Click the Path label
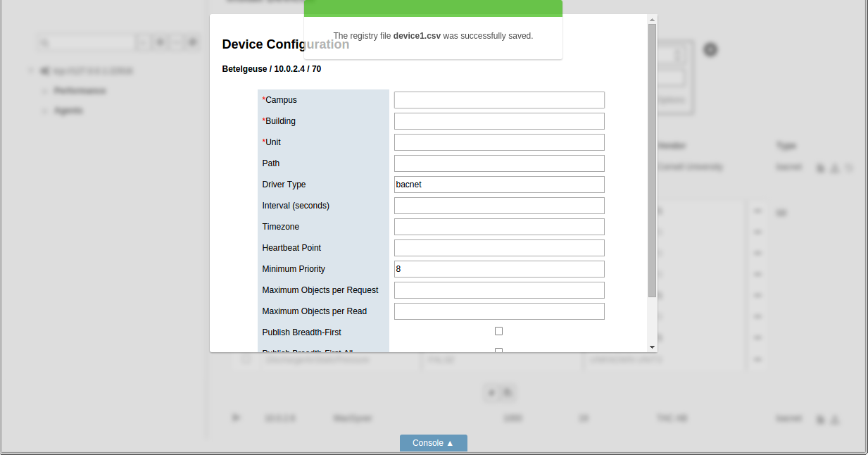The height and width of the screenshot is (455, 868). (x=271, y=163)
